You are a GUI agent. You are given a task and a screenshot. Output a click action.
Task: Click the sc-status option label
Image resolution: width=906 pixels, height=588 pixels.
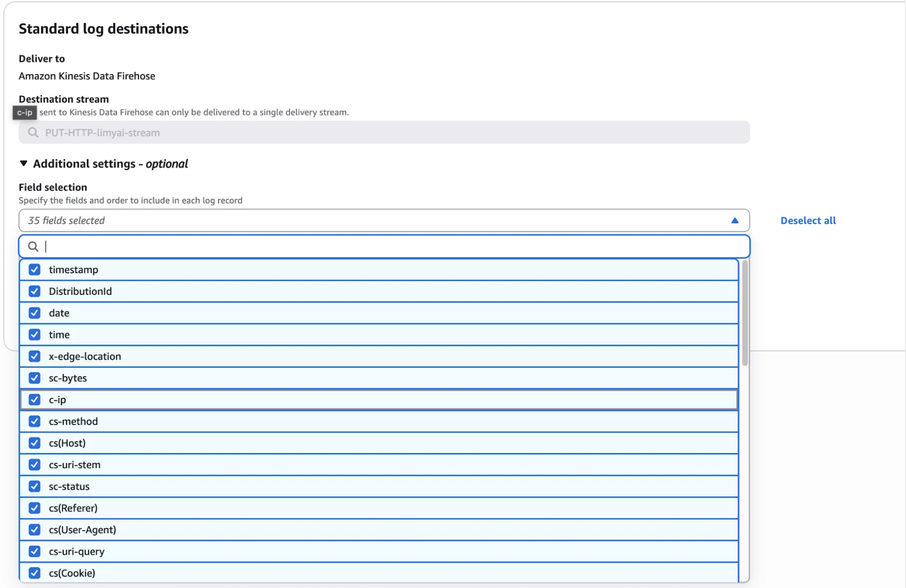pos(69,487)
